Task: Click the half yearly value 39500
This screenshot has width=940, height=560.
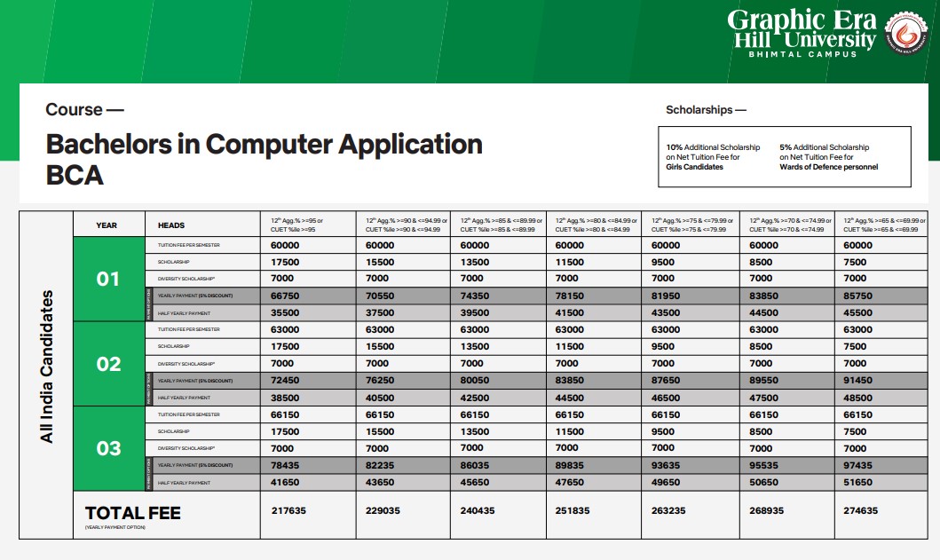Action: click(475, 312)
